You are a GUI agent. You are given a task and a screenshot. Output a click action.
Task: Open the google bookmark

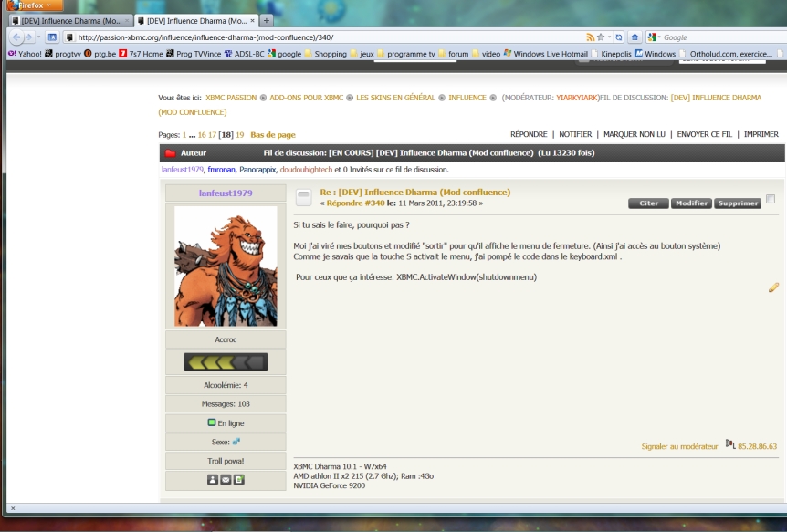(285, 54)
